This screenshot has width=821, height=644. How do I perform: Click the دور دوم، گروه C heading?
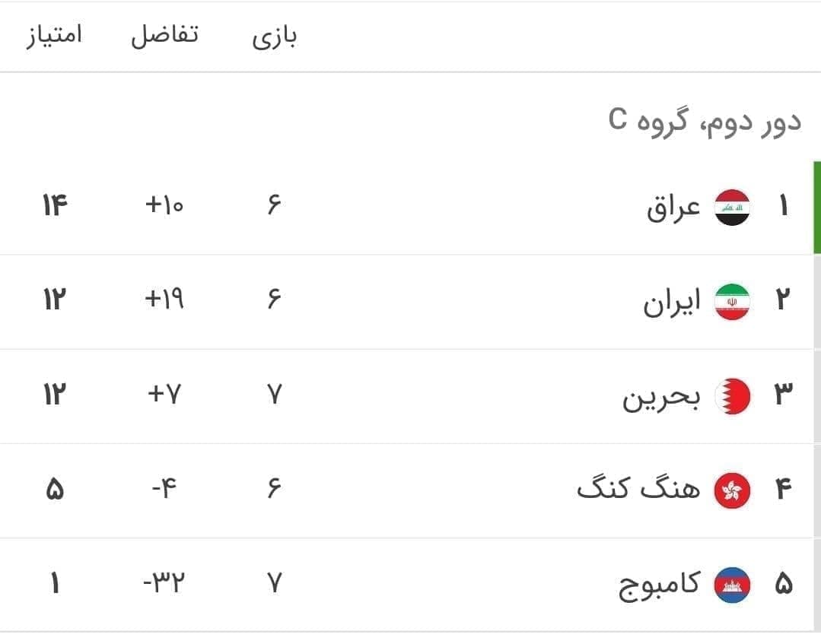pyautogui.click(x=705, y=120)
